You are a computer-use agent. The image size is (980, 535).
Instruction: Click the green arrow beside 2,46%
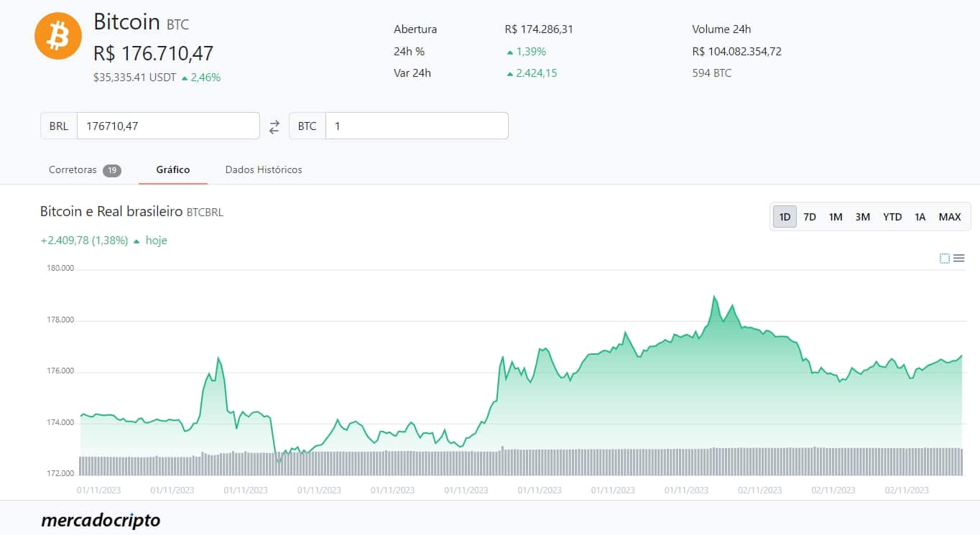(185, 78)
